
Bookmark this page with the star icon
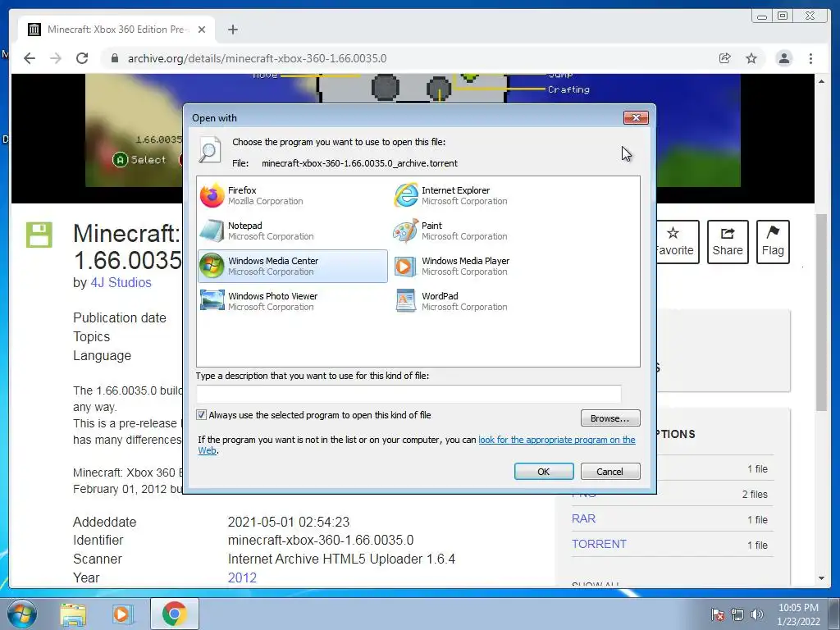(x=751, y=58)
